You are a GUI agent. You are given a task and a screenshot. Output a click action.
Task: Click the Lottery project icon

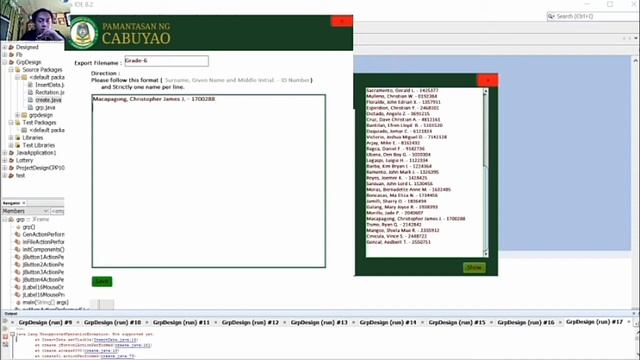pyautogui.click(x=11, y=160)
